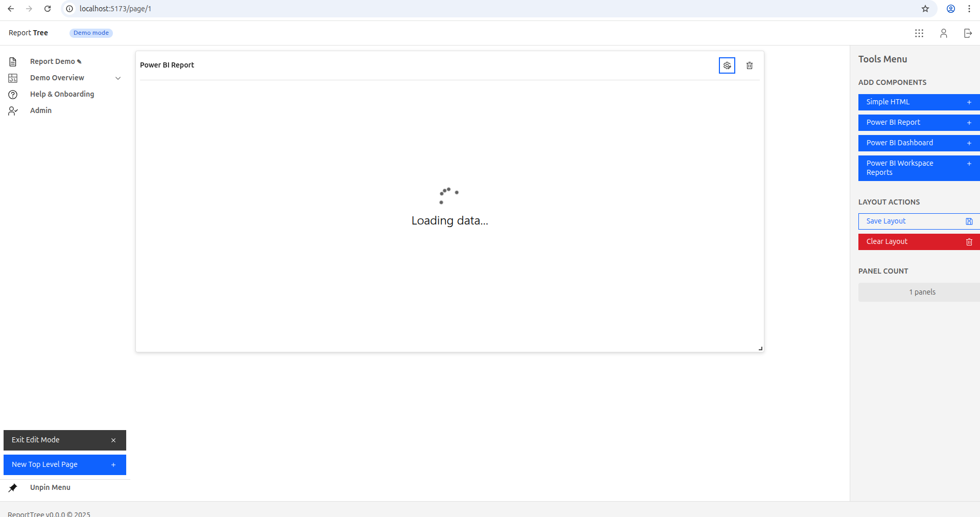This screenshot has width=980, height=517.
Task: Click the Demo Overview dashboard icon
Action: tap(13, 78)
